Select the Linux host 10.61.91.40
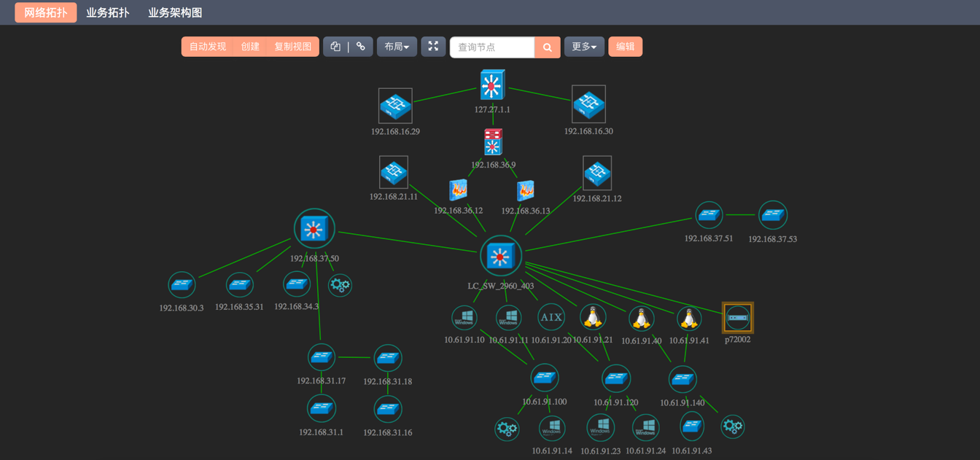Image resolution: width=980 pixels, height=460 pixels. 641,319
